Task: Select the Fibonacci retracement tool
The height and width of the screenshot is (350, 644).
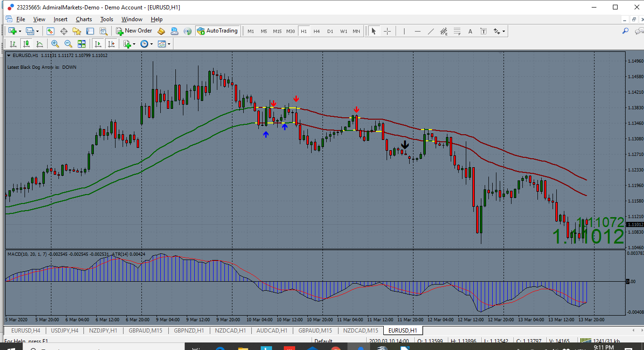Action: pos(457,31)
